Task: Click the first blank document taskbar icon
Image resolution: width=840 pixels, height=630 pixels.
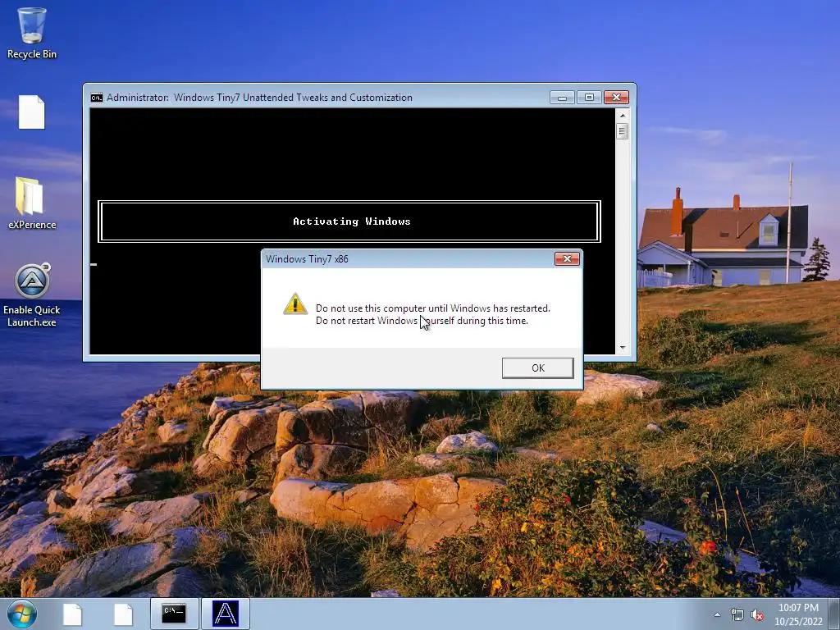Action: click(x=72, y=614)
